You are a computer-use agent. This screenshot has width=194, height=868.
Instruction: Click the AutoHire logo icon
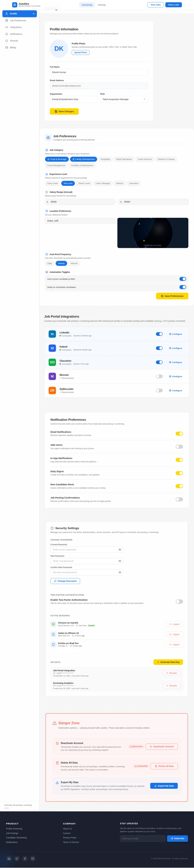(15, 5)
